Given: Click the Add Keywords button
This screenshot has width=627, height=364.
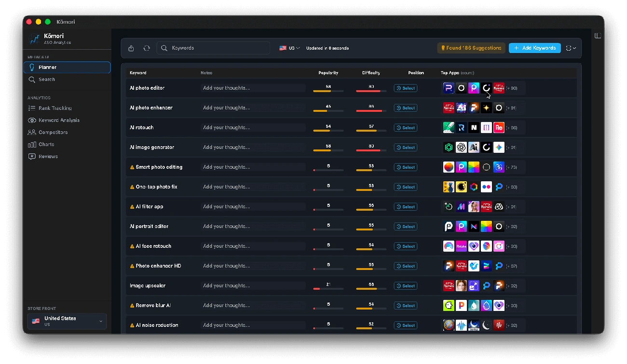Looking at the screenshot, I should (x=534, y=48).
